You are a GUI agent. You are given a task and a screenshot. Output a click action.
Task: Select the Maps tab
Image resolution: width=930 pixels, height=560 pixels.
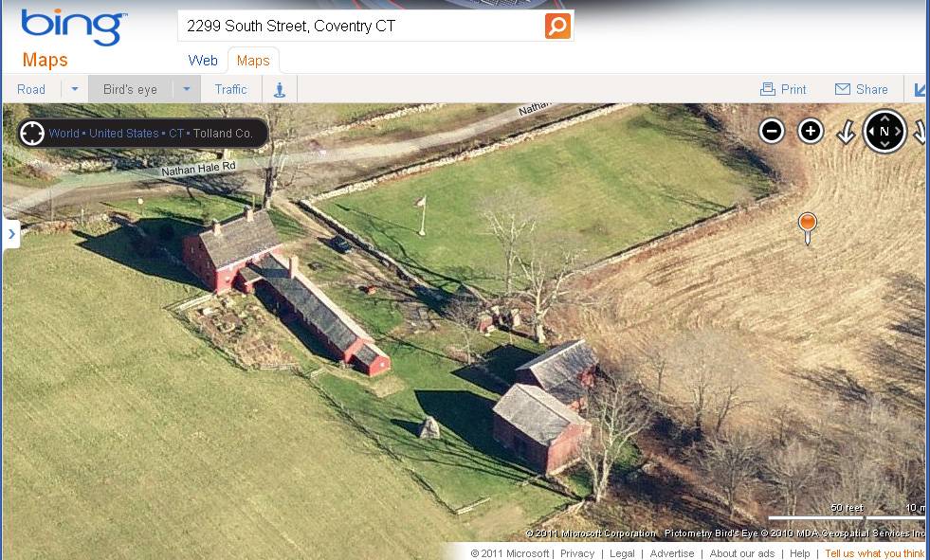253,61
